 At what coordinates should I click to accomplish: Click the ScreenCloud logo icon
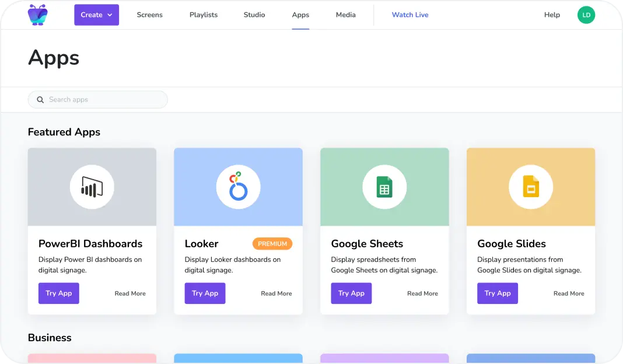[x=38, y=15]
